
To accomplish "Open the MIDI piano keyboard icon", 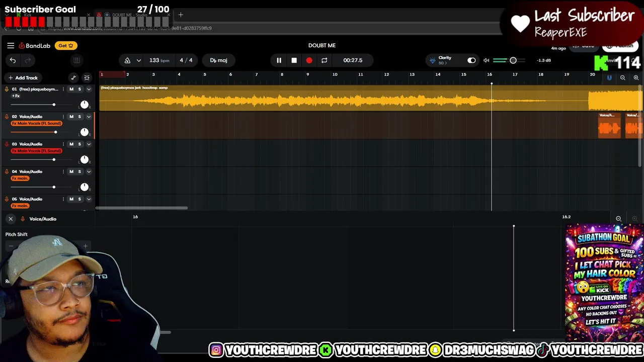I will [76, 60].
